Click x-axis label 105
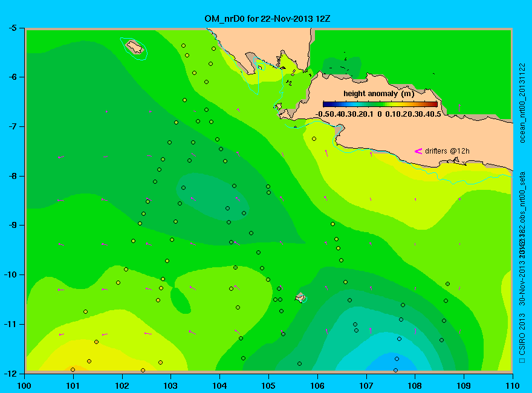The width and height of the screenshot is (532, 393). coord(268,386)
